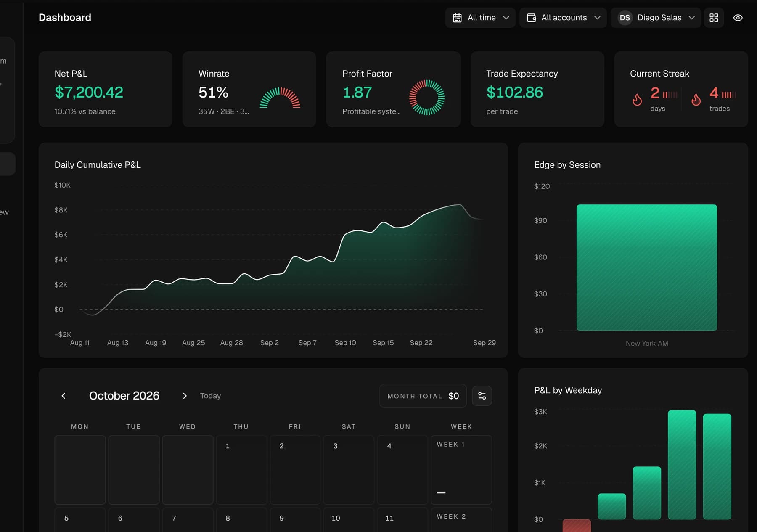This screenshot has width=757, height=532.
Task: Click the DS avatar badge
Action: click(x=625, y=18)
